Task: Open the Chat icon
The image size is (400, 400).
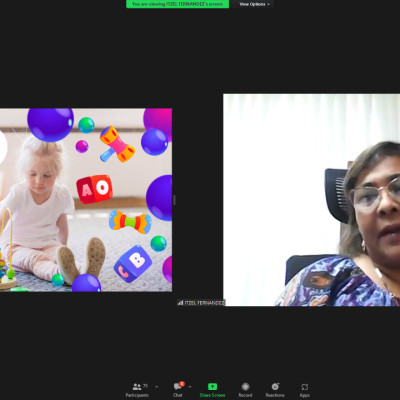Action: coord(177,387)
